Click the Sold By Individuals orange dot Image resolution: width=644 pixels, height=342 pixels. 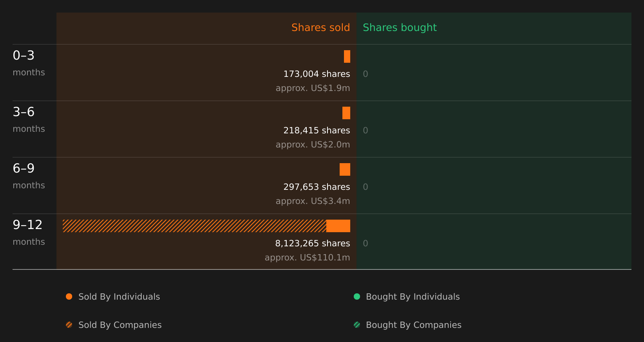[x=69, y=297]
